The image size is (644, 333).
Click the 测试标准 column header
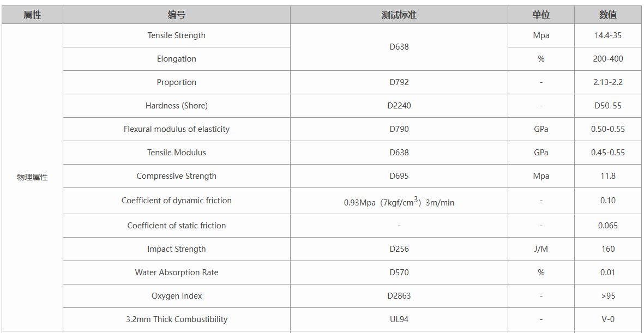click(x=399, y=15)
